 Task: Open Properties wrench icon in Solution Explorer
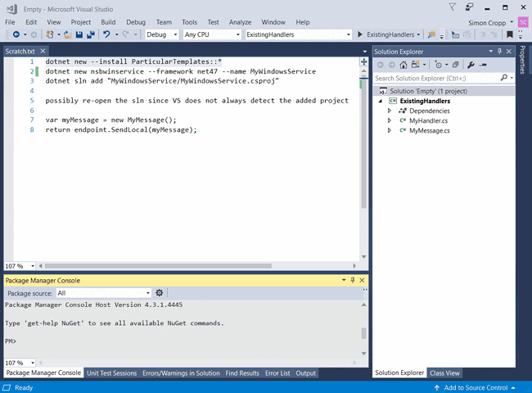coord(471,65)
